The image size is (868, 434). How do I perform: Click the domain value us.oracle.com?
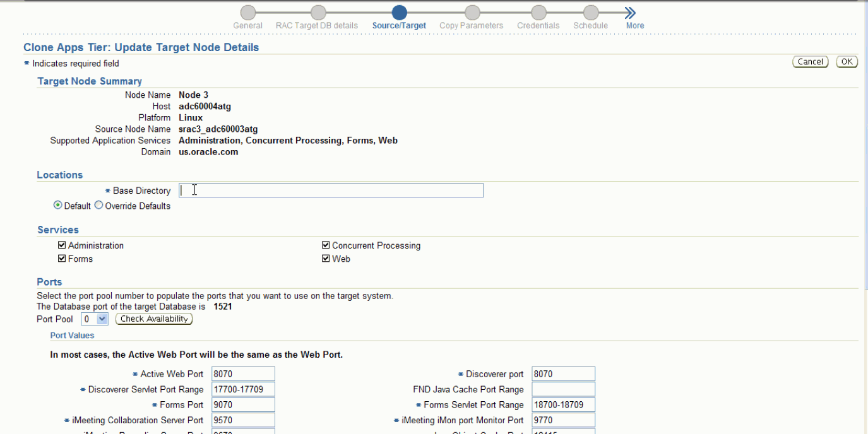pyautogui.click(x=208, y=152)
